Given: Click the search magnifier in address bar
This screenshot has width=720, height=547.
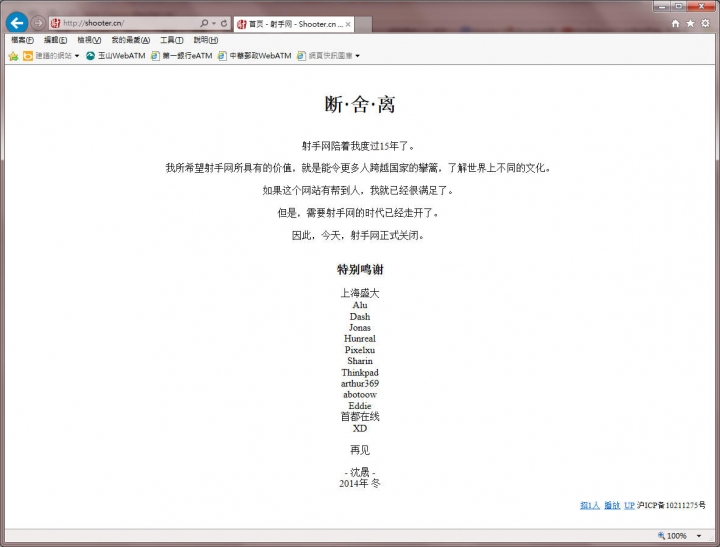Looking at the screenshot, I should tap(204, 23).
